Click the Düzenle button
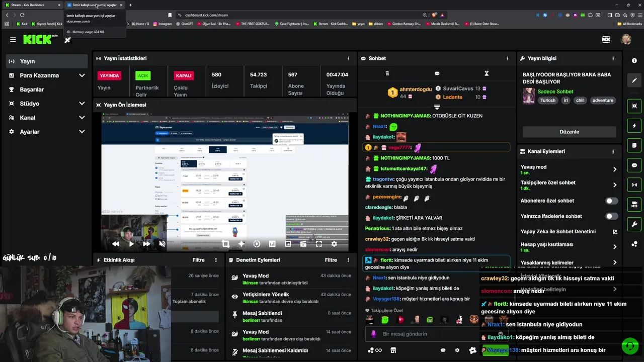The width and height of the screenshot is (644, 362). 569,132
